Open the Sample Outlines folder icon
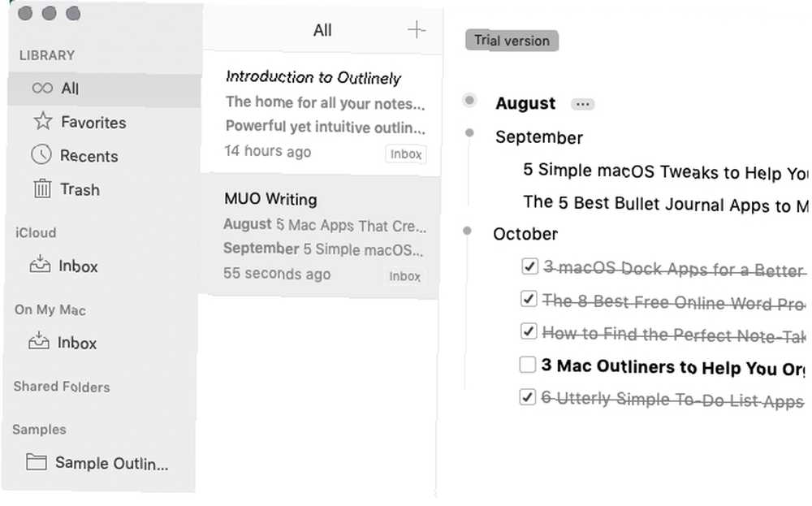 [37, 461]
